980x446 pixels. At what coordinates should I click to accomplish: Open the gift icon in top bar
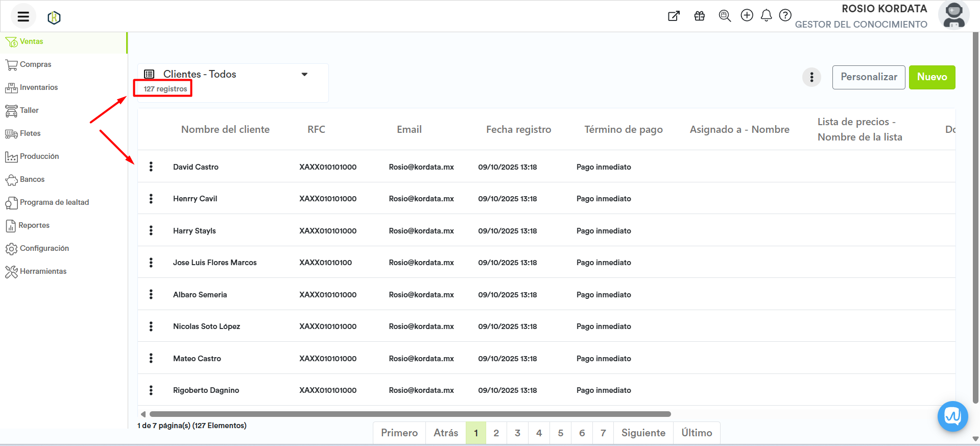click(x=699, y=16)
